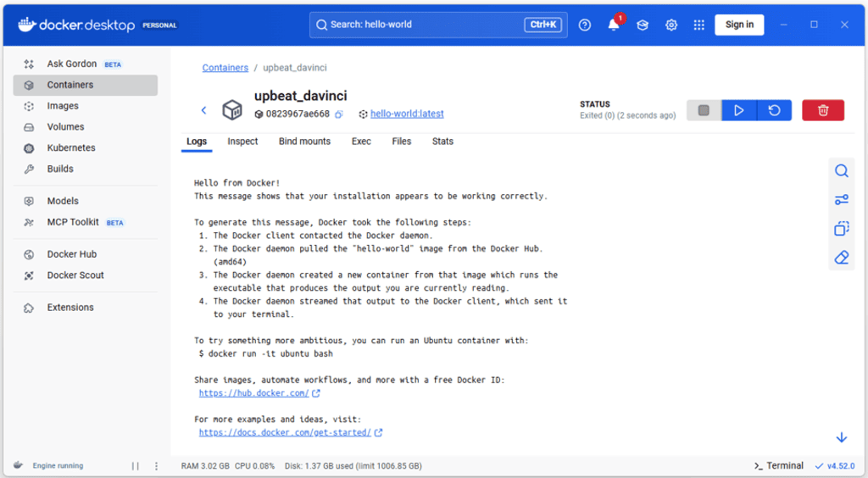Click version v4.52.0 indicator

click(x=835, y=466)
